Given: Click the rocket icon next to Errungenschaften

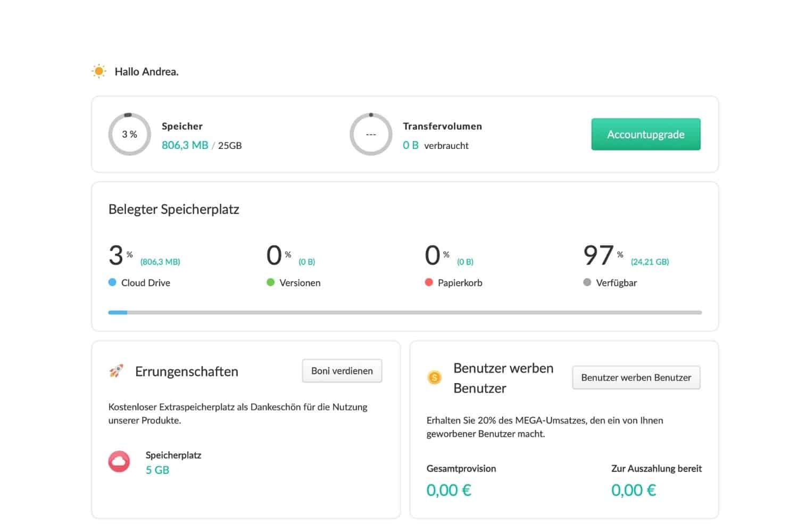Looking at the screenshot, I should coord(117,371).
